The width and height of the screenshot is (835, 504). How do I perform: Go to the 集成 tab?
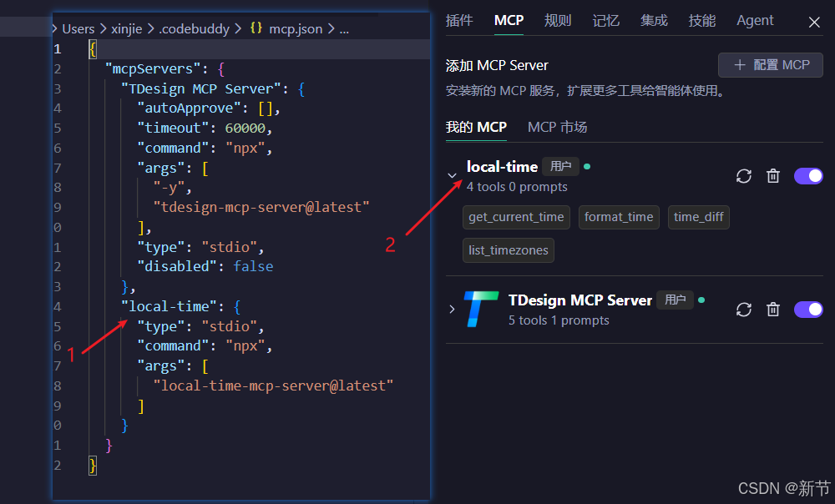[x=654, y=21]
